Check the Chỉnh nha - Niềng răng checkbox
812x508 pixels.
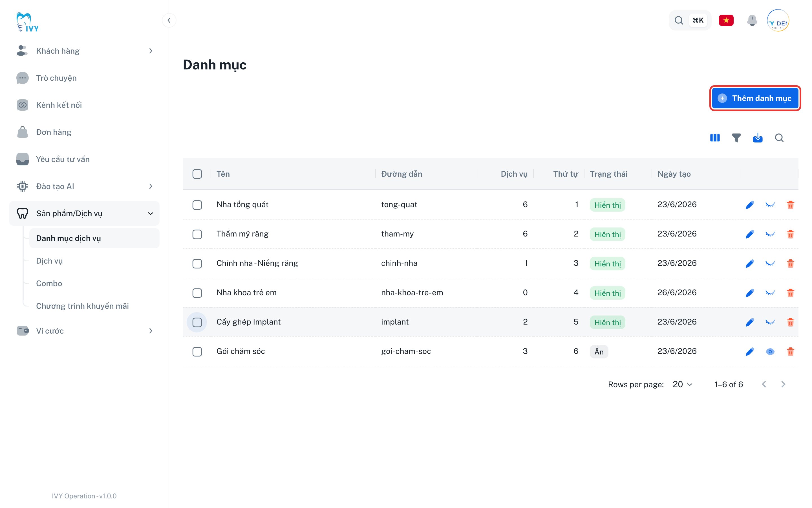pyautogui.click(x=197, y=263)
